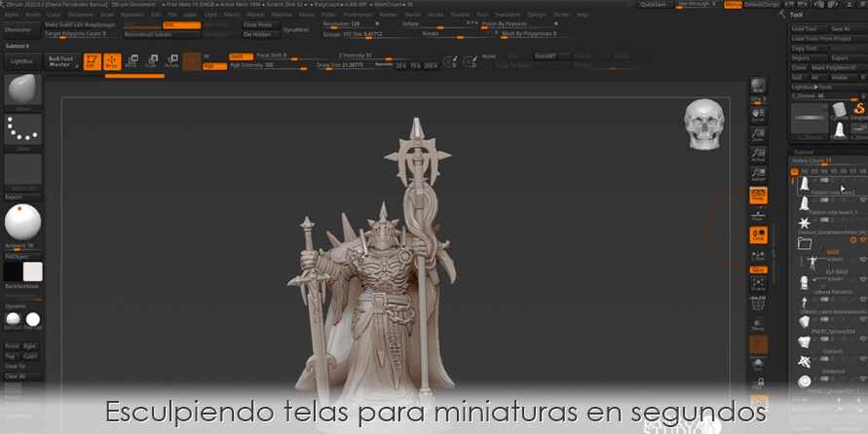Open the stroke type dots selector

[x=22, y=130]
